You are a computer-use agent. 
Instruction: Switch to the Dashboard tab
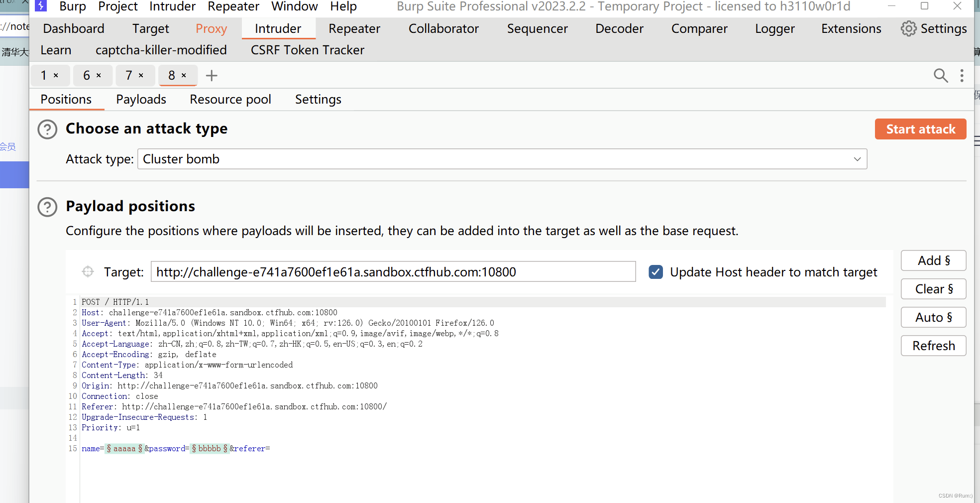coord(74,28)
